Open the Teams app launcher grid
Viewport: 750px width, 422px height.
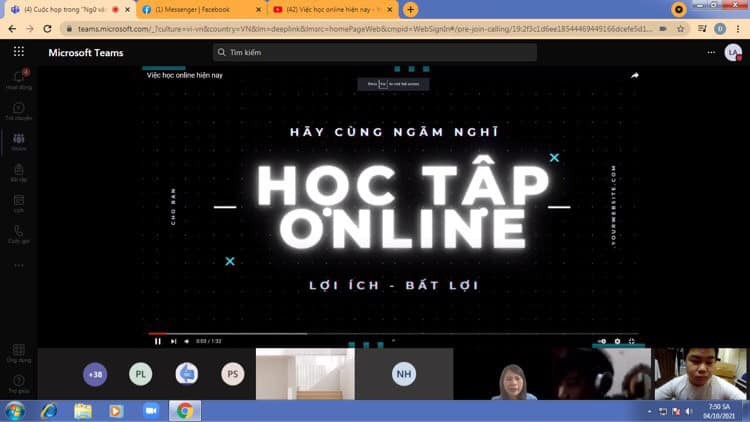[18, 52]
